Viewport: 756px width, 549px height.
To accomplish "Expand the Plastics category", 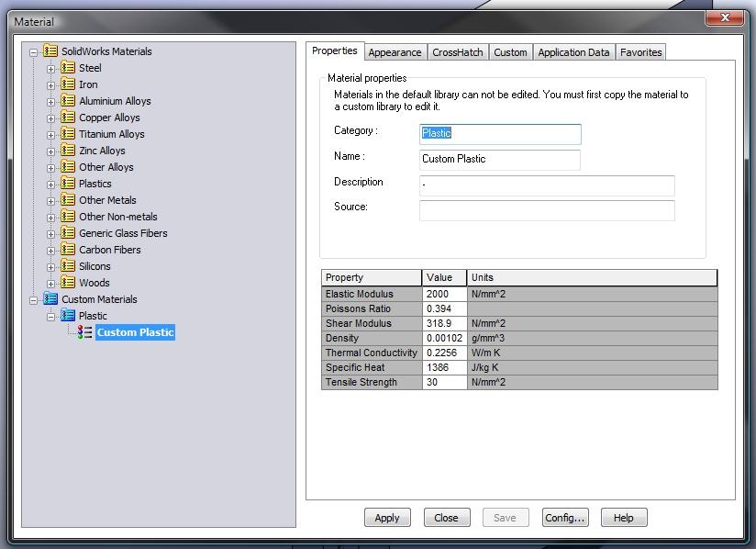I will [50, 185].
